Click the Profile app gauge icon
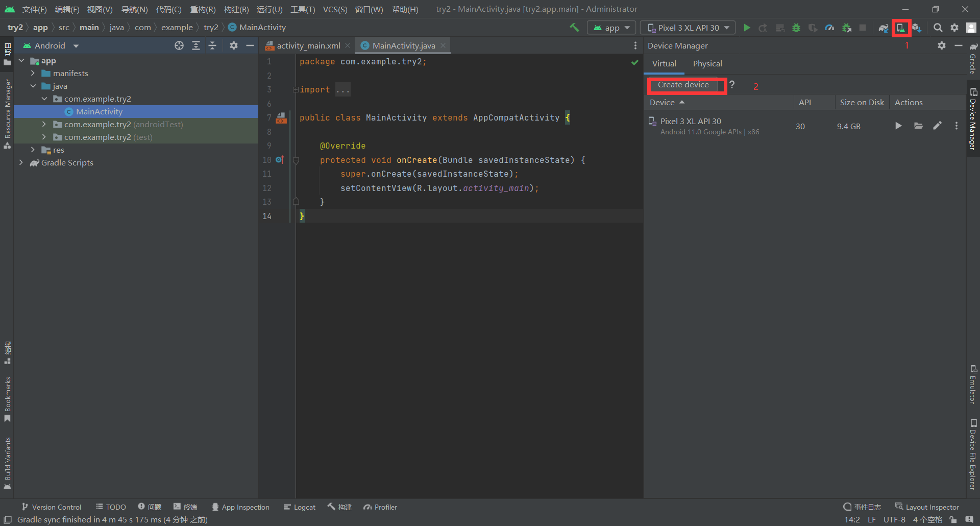Viewport: 980px width, 526px height. tap(829, 28)
